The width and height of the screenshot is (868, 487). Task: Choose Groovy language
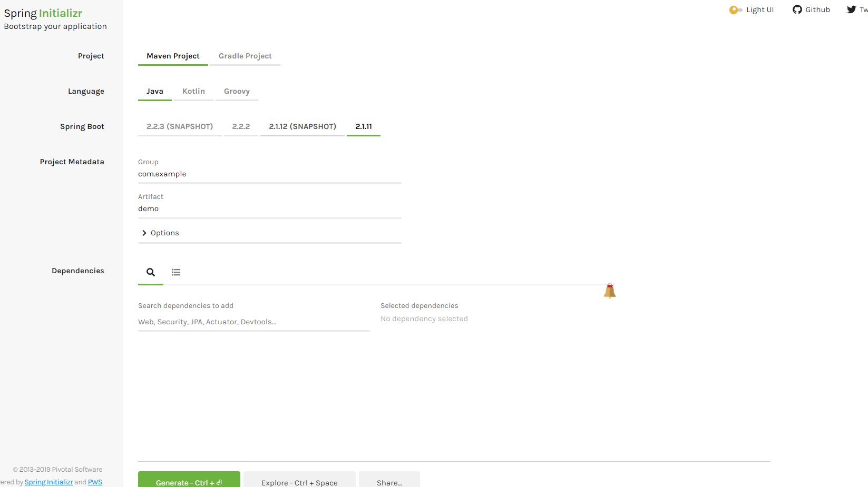point(237,92)
